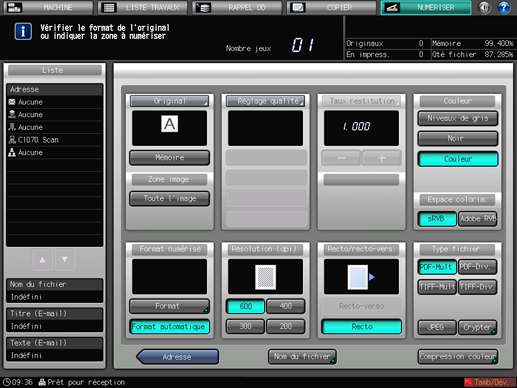Choose PDF-Mult file type

pos(437,267)
